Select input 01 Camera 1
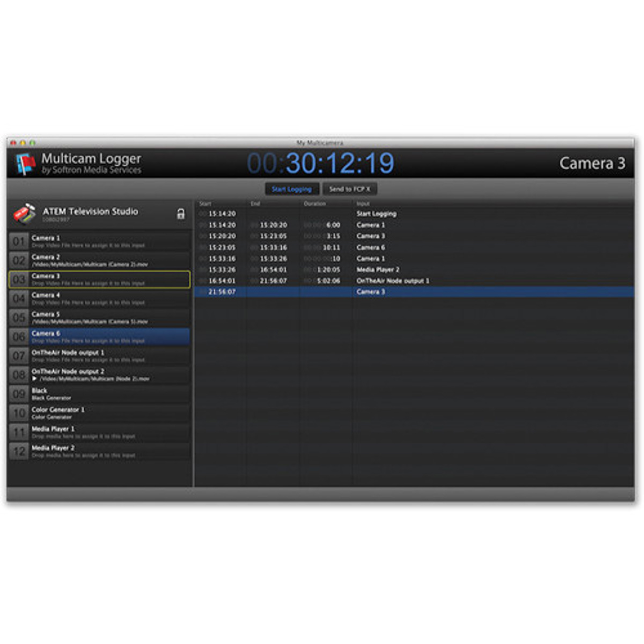This screenshot has width=644, height=644. point(99,241)
